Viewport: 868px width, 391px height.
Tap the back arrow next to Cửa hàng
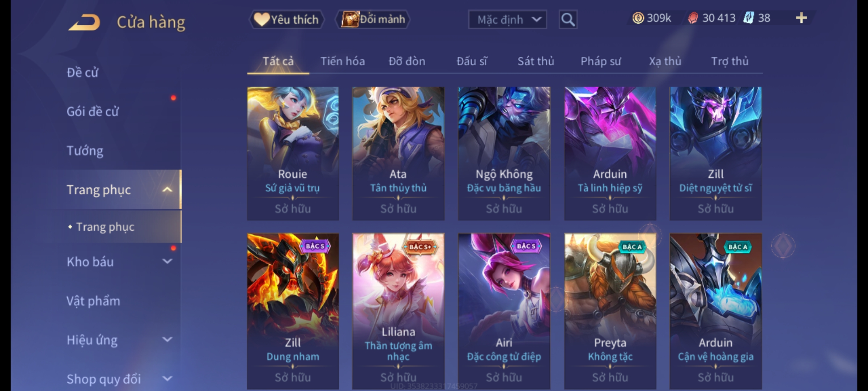[x=84, y=22]
